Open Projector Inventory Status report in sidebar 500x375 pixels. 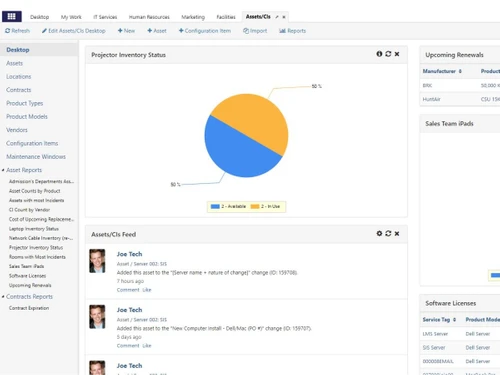36,247
